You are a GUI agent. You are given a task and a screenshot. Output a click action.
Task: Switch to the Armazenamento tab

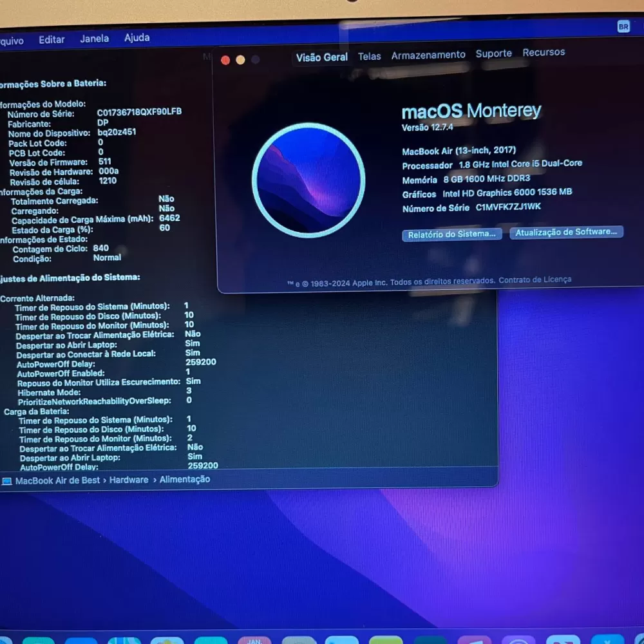tap(428, 55)
